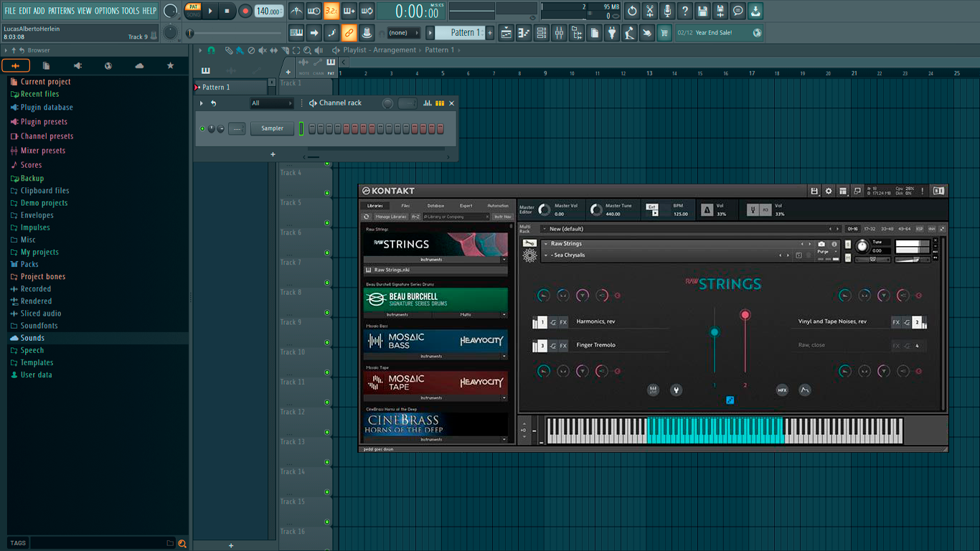Mute Track 9 with its green LED

click(x=327, y=343)
